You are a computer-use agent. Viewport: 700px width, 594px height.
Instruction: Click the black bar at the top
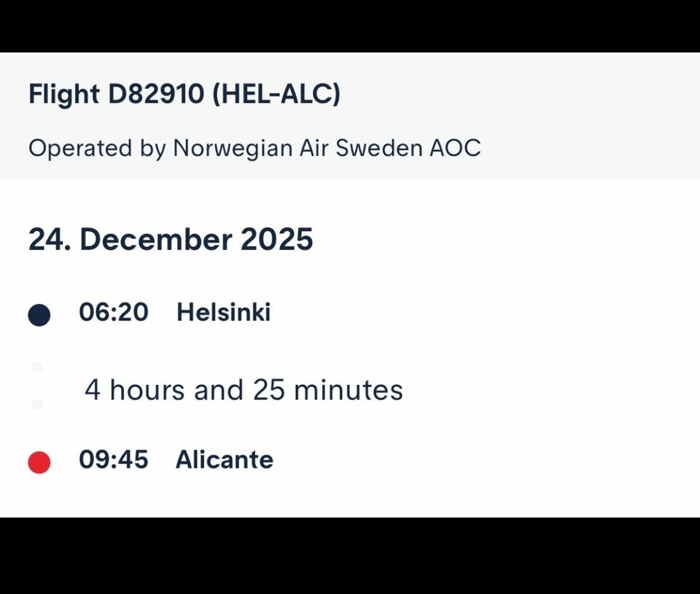point(350,26)
